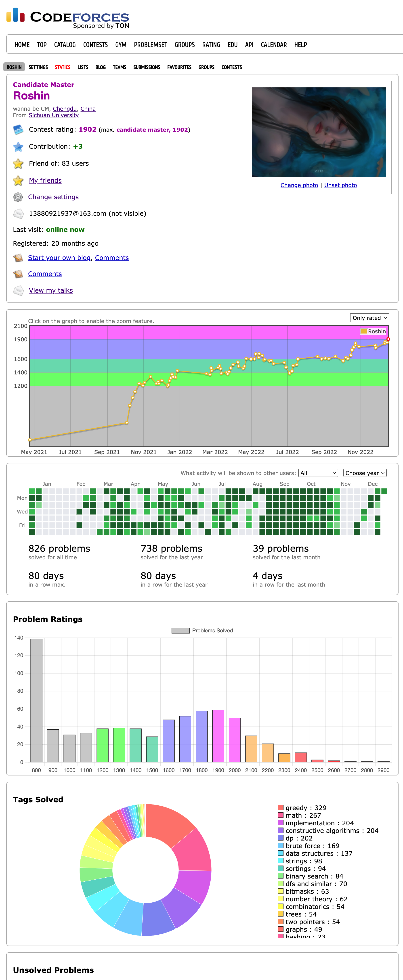Switch to the STATICS profile tab

63,67
